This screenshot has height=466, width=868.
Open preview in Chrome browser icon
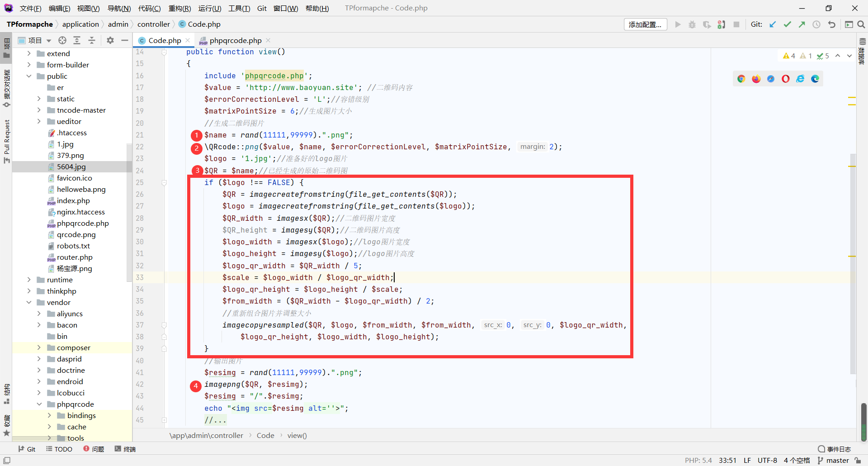pyautogui.click(x=741, y=79)
